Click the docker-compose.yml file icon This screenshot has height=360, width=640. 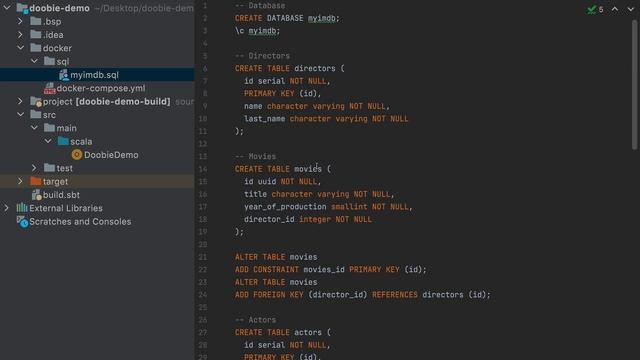point(49,88)
